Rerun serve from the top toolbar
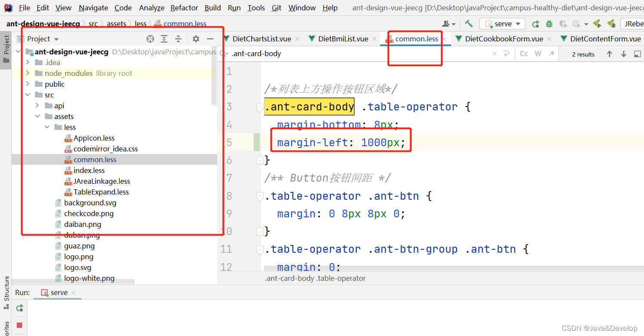This screenshot has width=644, height=336. click(x=535, y=24)
